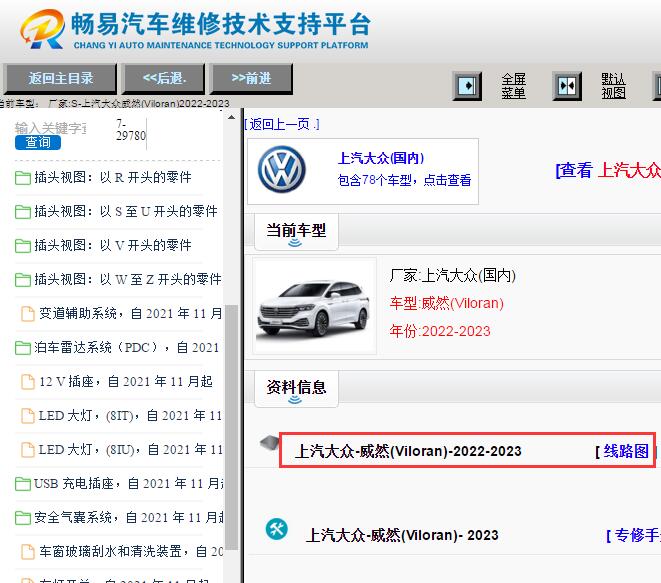The image size is (661, 583).
Task: Open the LED 大灯 (8IU) document
Action: tap(130, 450)
